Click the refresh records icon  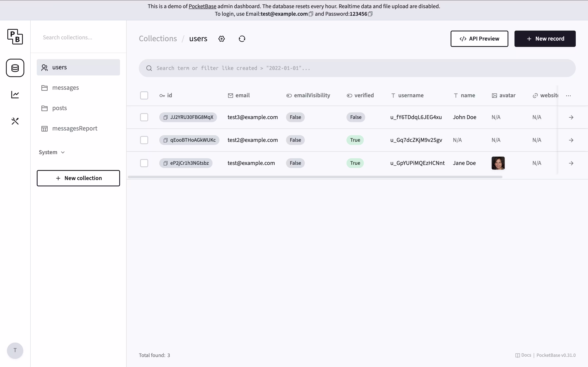242,39
